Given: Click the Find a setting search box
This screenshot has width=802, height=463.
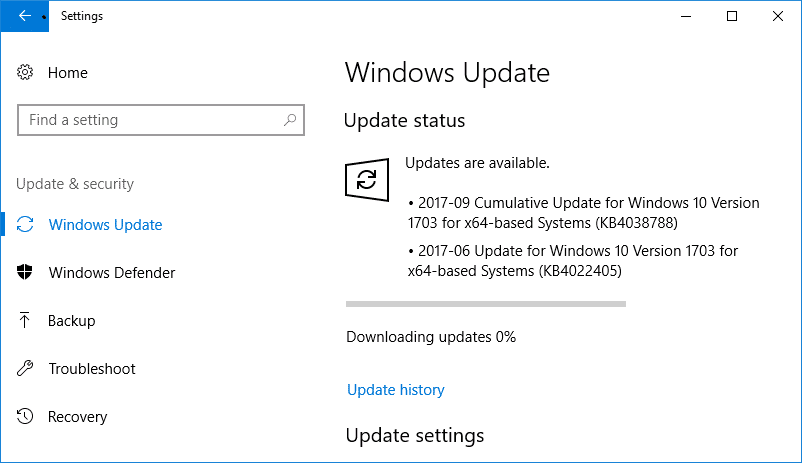Looking at the screenshot, I should [161, 120].
